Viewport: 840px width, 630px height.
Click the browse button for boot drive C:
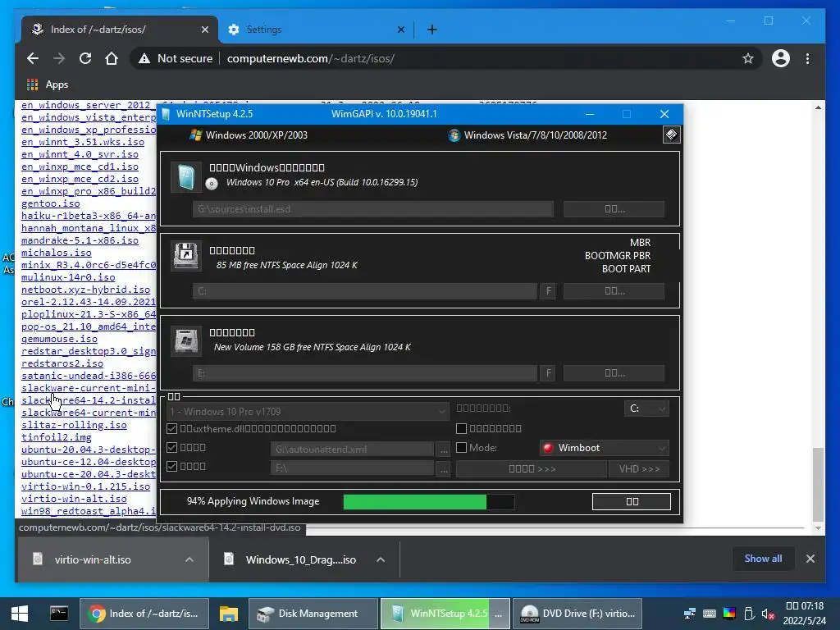(x=614, y=291)
